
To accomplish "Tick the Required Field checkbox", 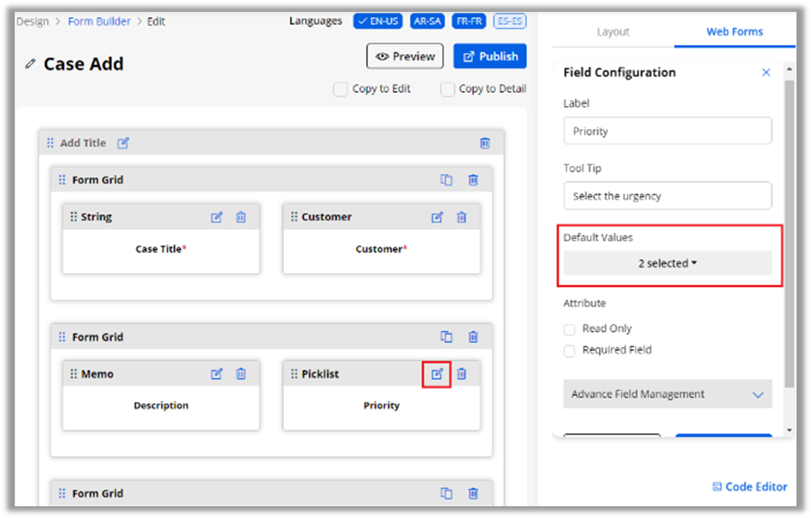I will 569,350.
